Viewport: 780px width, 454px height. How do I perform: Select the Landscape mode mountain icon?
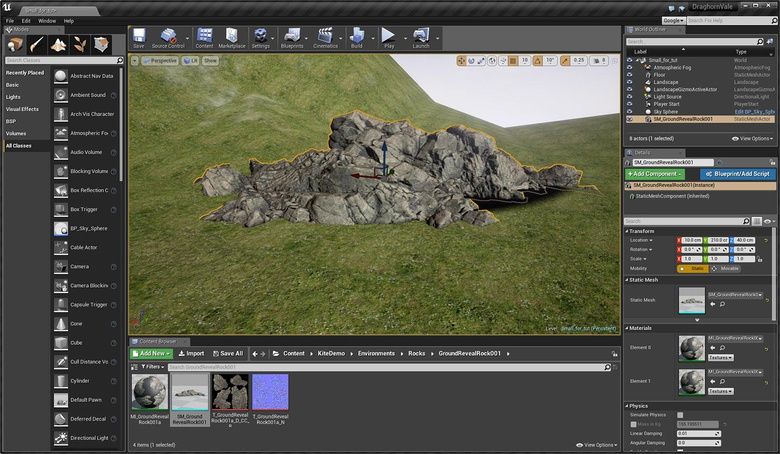59,45
